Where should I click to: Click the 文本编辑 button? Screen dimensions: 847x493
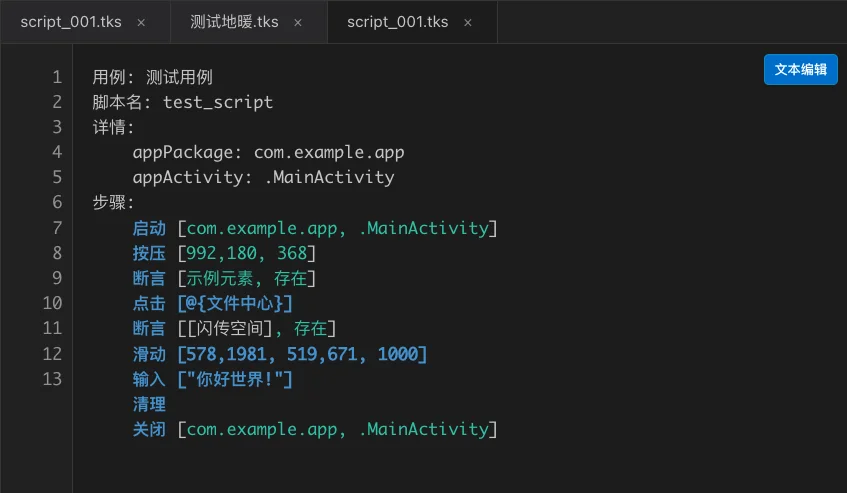(800, 69)
